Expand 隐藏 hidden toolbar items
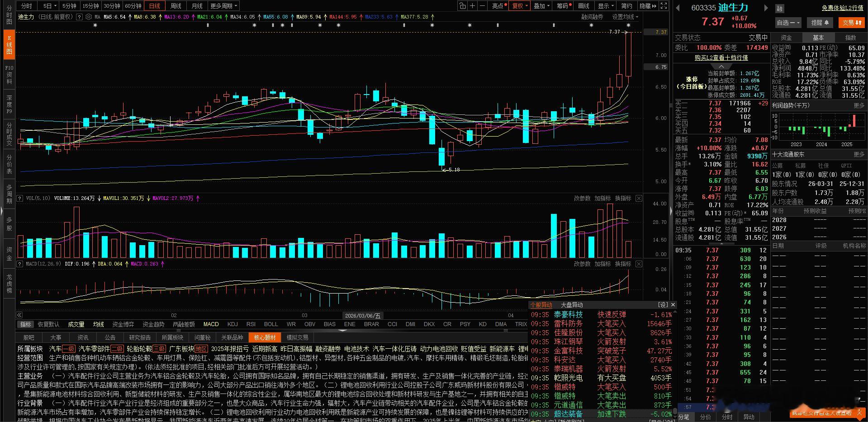The width and height of the screenshot is (868, 422). point(648,6)
